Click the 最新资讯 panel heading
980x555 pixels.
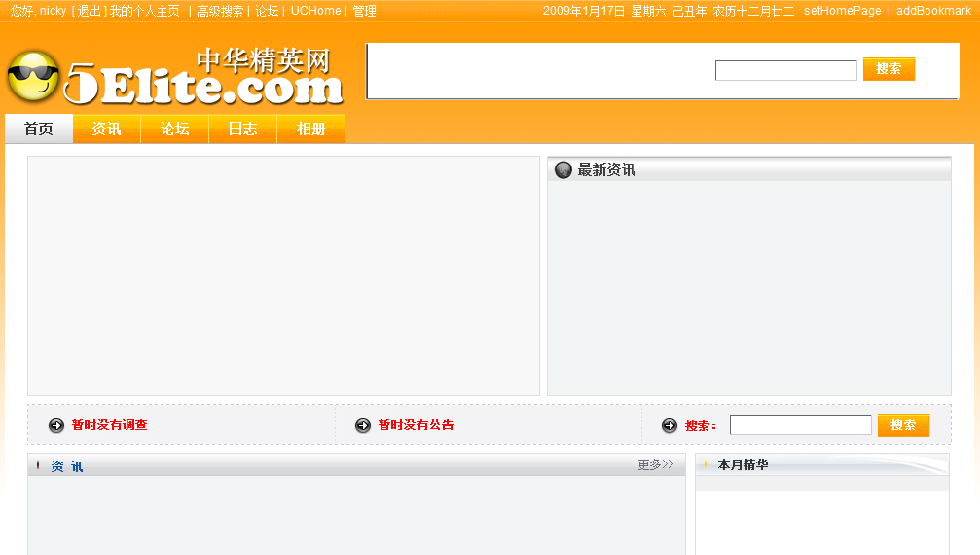pyautogui.click(x=606, y=170)
